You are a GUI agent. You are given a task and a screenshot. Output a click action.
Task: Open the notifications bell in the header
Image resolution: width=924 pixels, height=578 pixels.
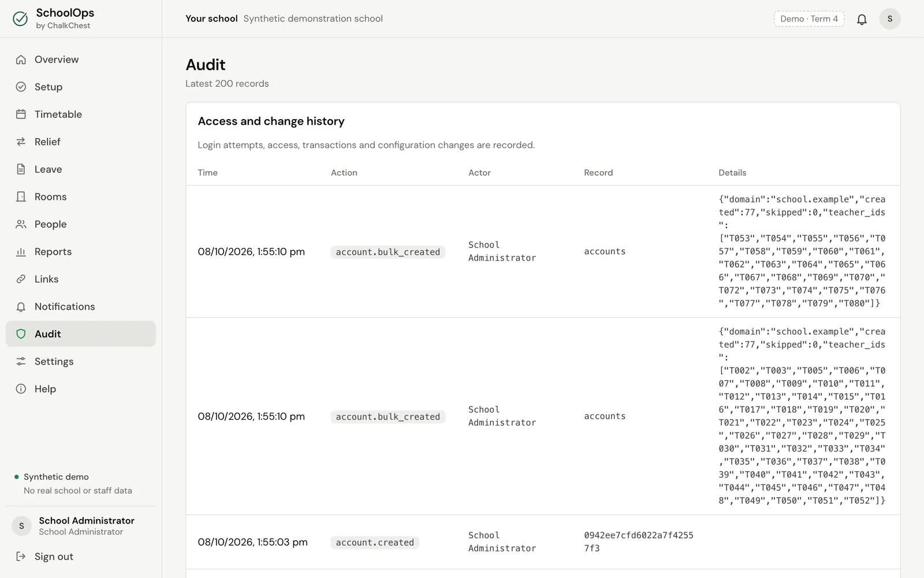(x=862, y=19)
